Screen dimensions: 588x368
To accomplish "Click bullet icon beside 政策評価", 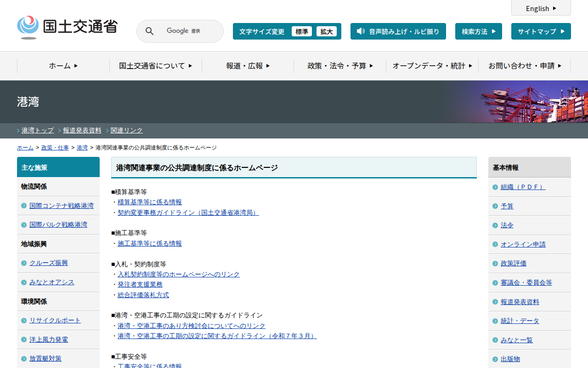I will coord(495,264).
